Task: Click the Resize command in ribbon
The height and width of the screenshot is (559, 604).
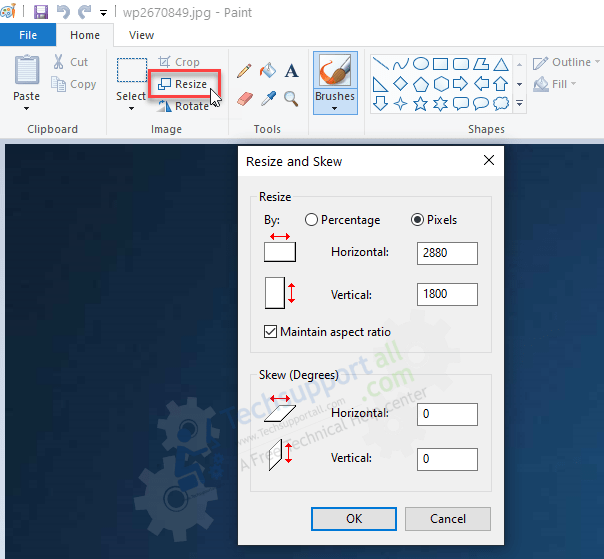Action: click(183, 84)
